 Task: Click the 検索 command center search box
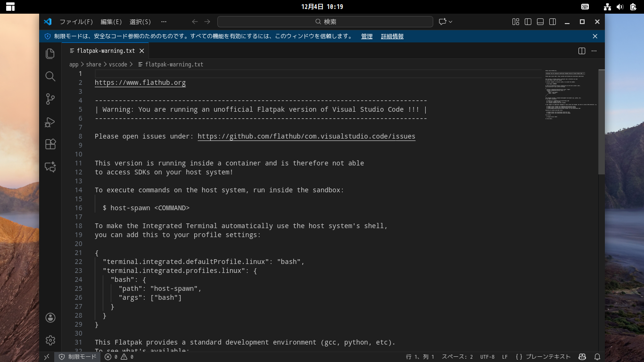pyautogui.click(x=325, y=22)
